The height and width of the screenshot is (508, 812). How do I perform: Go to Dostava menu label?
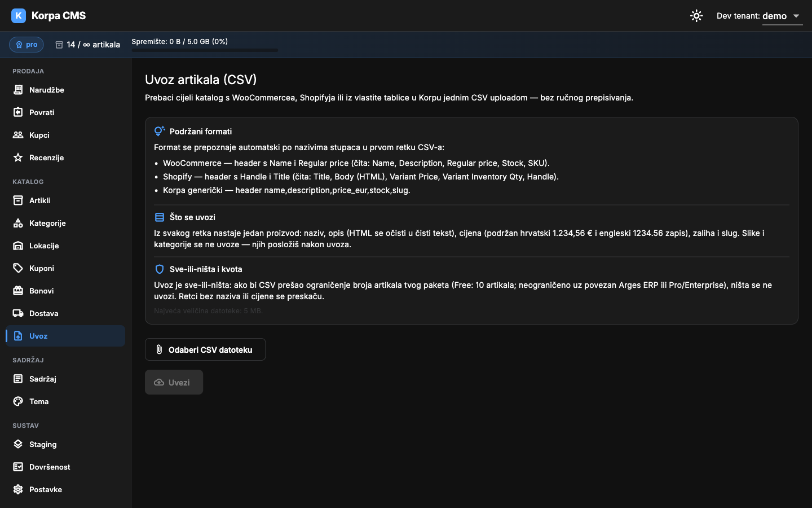coord(44,313)
